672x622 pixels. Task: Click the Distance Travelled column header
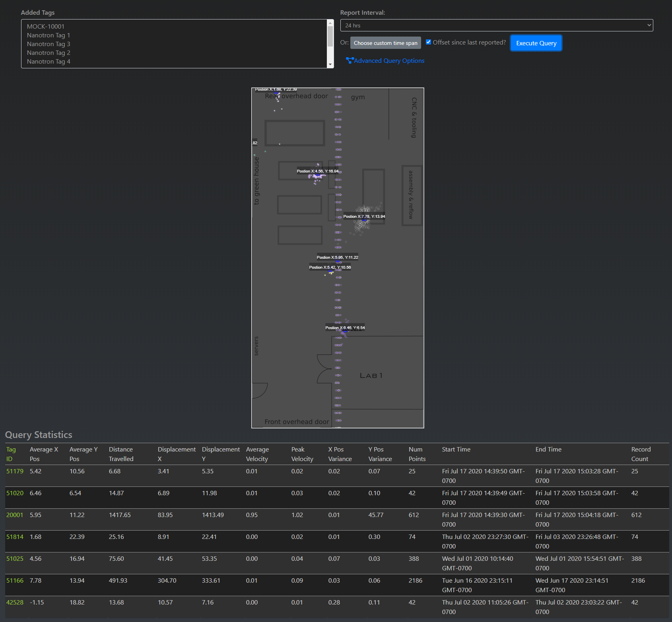pos(121,454)
